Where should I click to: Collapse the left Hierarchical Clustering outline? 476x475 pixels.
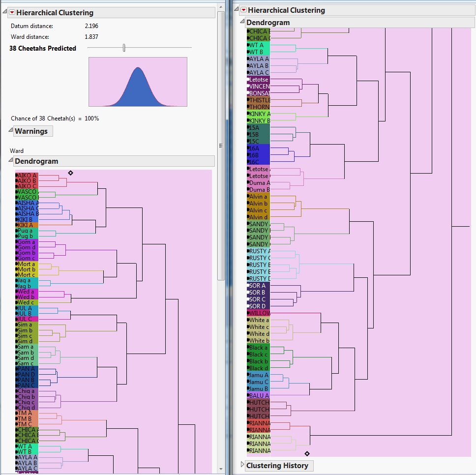(5, 11)
